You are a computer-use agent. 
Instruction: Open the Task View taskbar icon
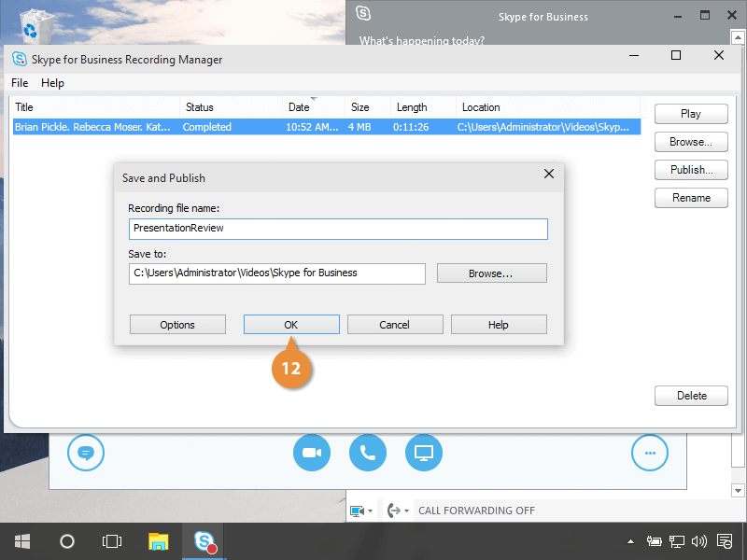pyautogui.click(x=112, y=541)
